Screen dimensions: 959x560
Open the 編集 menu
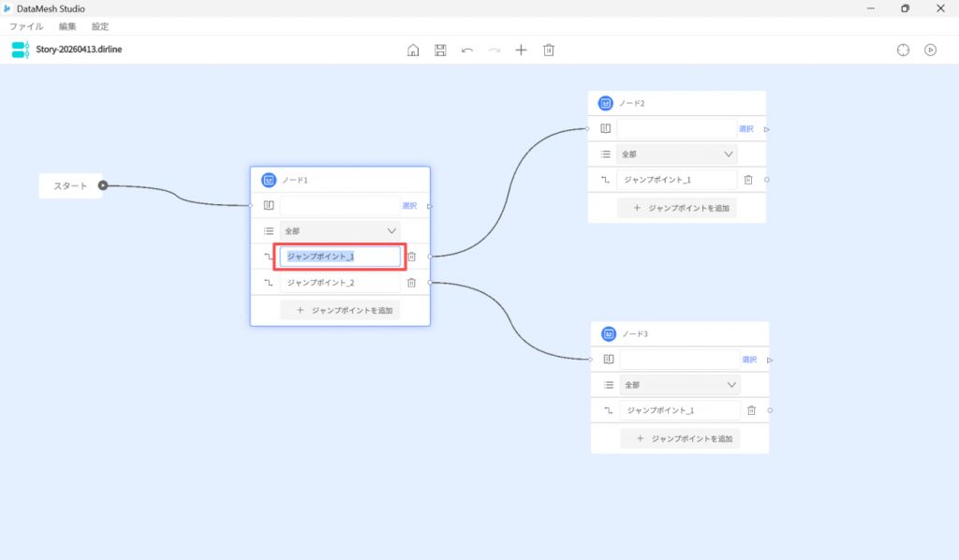[x=67, y=27]
